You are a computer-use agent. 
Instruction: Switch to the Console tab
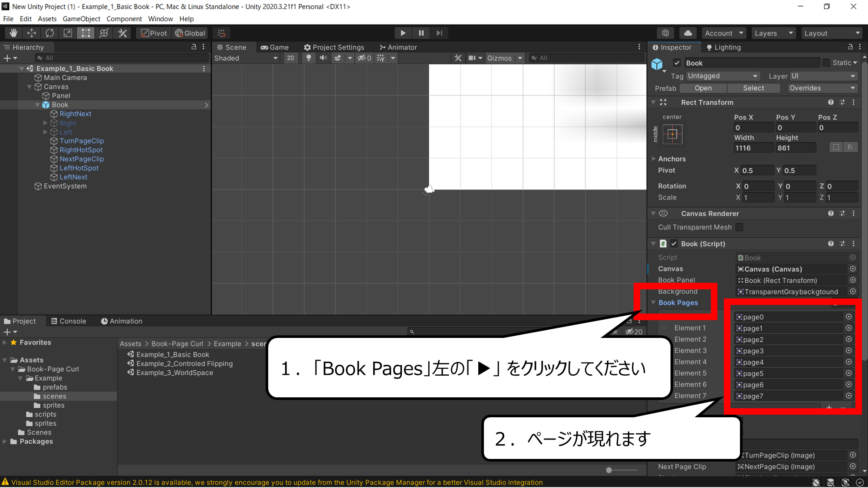[69, 321]
